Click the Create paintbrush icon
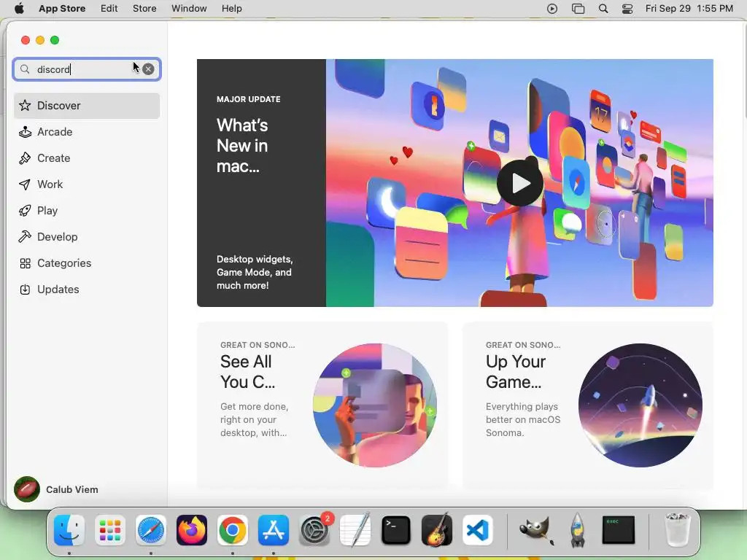 click(25, 158)
